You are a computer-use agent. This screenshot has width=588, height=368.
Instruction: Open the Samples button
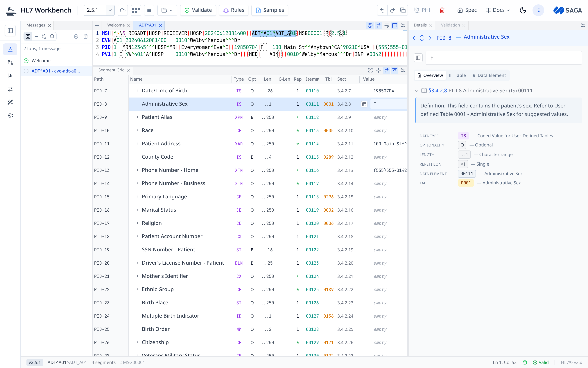(x=270, y=10)
